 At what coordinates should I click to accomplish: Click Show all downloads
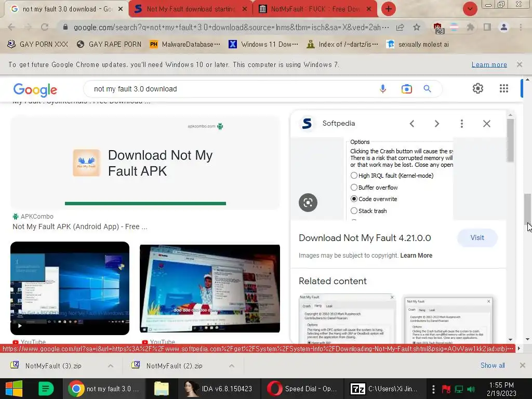tap(493, 365)
